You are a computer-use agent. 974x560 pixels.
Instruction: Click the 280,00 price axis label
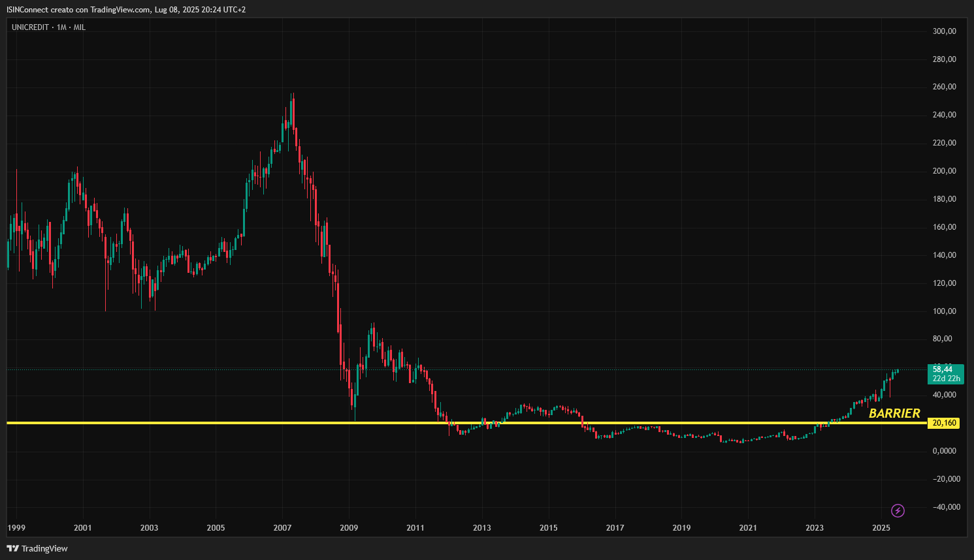(x=945, y=59)
